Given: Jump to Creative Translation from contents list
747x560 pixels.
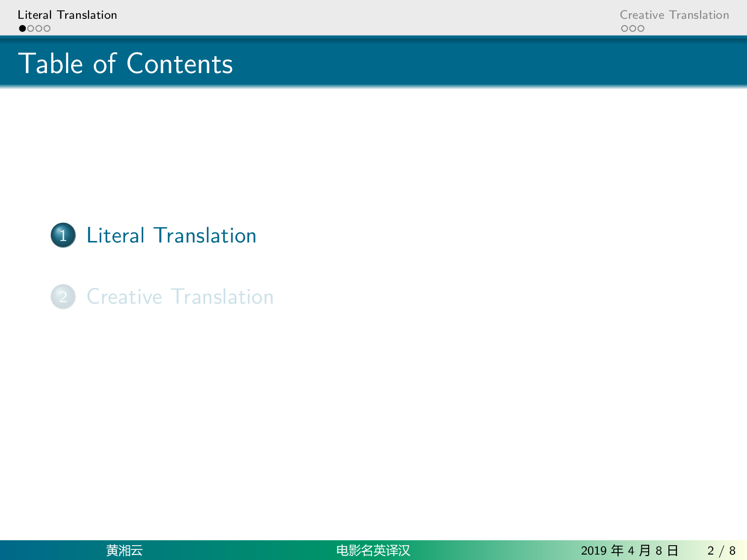Looking at the screenshot, I should click(x=180, y=297).
